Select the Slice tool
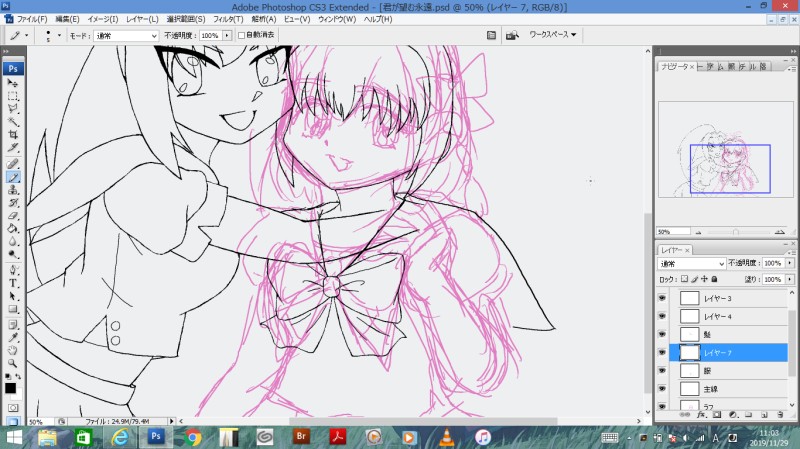 13,147
